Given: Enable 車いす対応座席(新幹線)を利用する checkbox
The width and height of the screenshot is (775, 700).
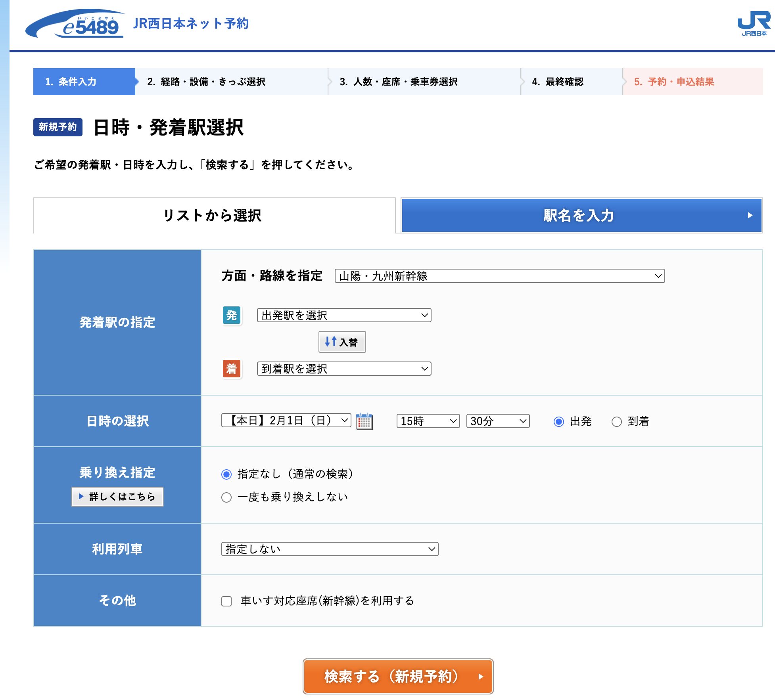Looking at the screenshot, I should pos(226,601).
